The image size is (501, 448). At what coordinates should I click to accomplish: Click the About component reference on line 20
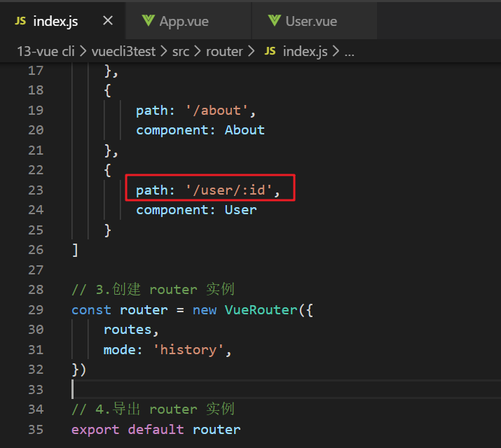pos(245,129)
